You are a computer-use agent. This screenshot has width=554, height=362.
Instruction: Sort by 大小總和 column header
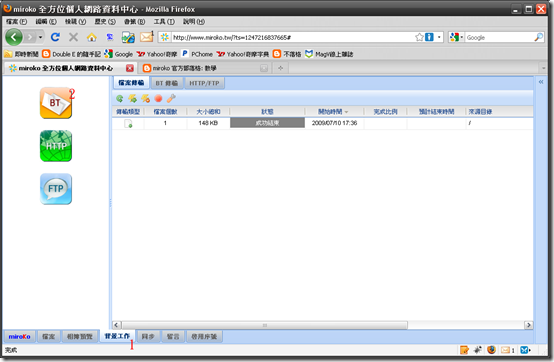point(208,112)
